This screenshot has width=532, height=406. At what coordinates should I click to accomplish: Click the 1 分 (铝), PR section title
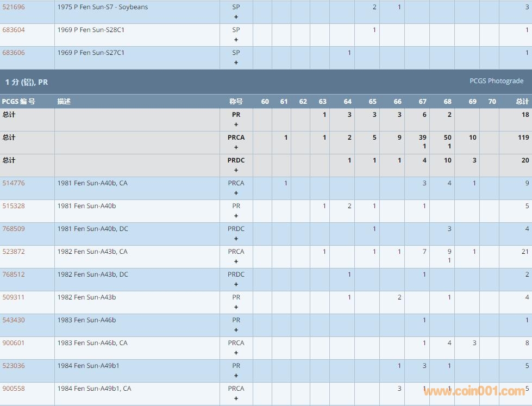(x=27, y=82)
